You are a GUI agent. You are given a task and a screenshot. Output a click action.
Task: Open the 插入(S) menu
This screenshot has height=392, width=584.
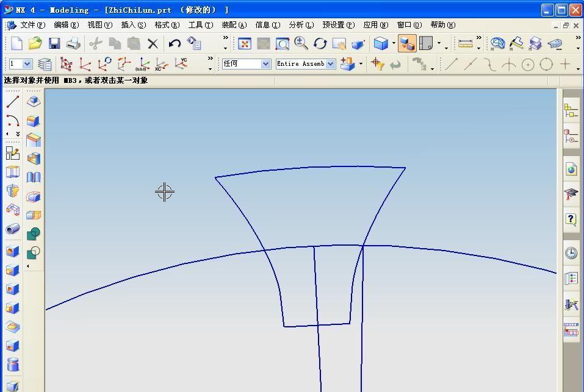point(133,25)
